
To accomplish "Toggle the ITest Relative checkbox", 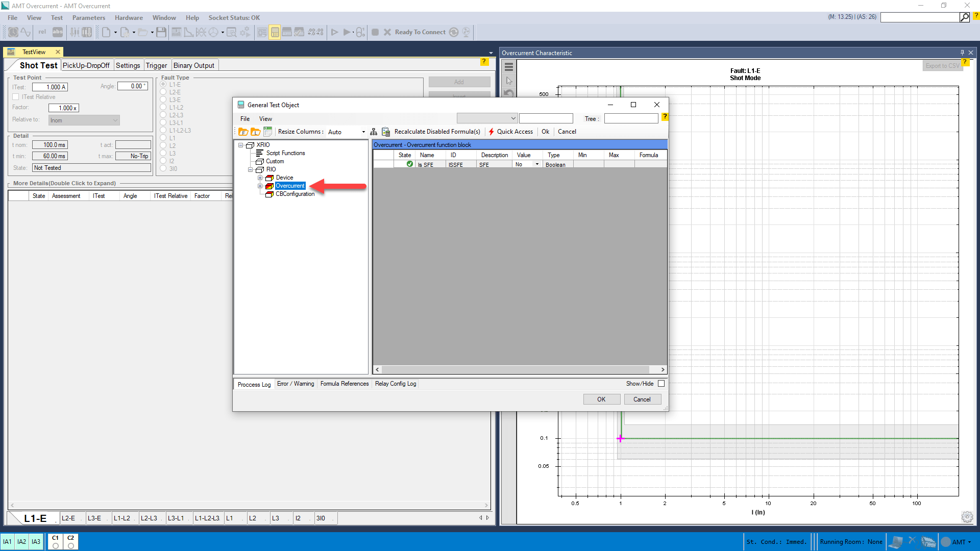I will click(16, 97).
